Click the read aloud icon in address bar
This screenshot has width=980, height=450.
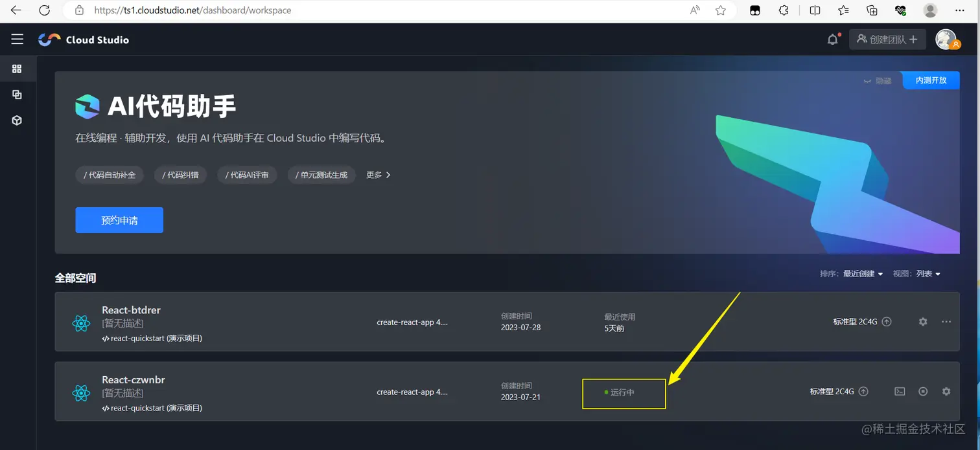(x=695, y=10)
